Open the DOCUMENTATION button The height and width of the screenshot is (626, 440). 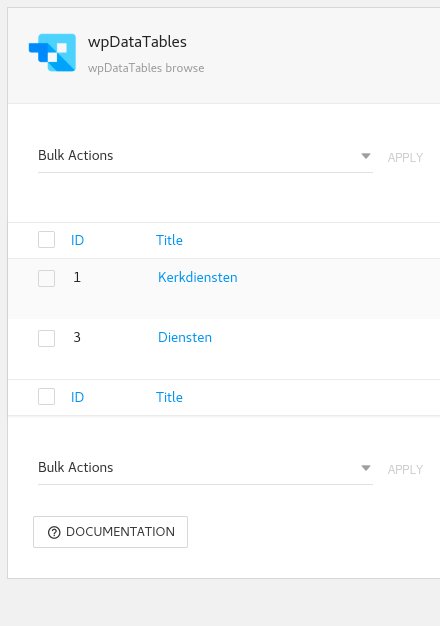pyautogui.click(x=111, y=532)
